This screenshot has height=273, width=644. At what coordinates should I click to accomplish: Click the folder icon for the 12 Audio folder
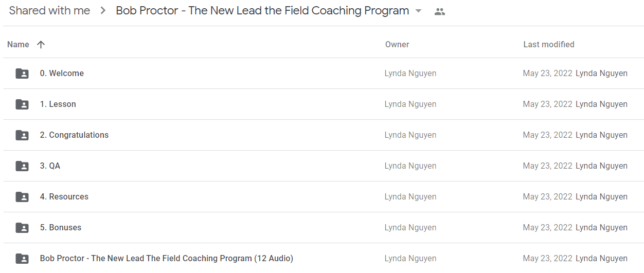click(22, 259)
